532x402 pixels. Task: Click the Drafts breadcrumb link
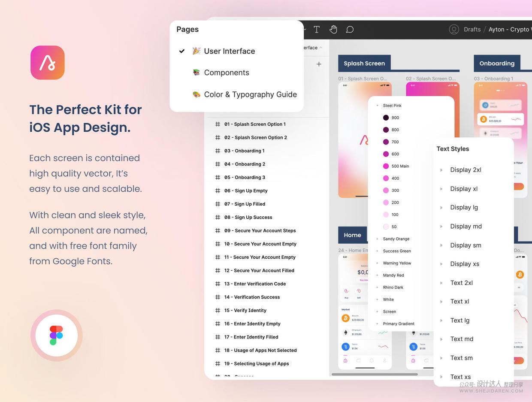pyautogui.click(x=472, y=29)
